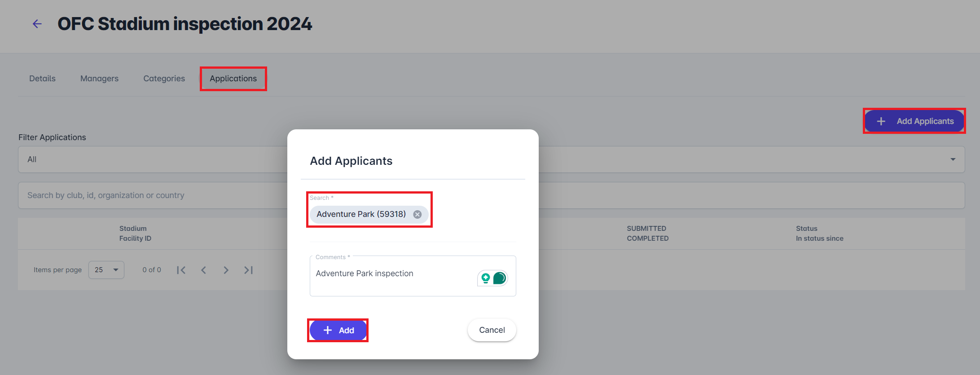Go to first page of results
Viewport: 980px width, 375px height.
pyautogui.click(x=181, y=270)
